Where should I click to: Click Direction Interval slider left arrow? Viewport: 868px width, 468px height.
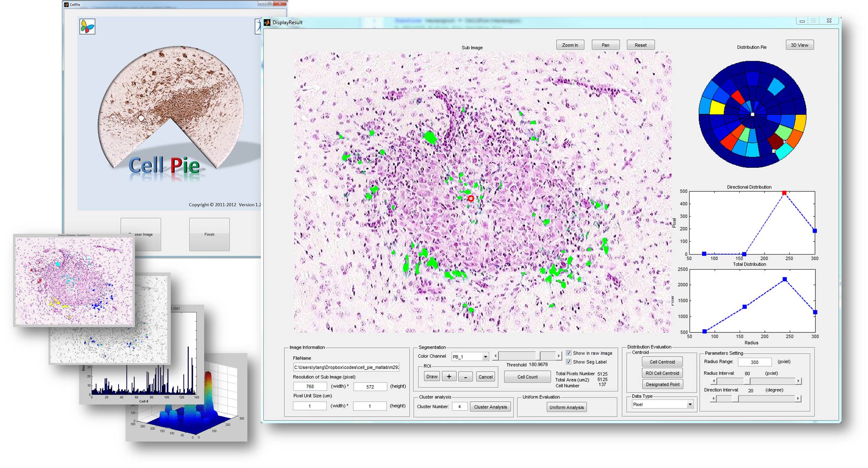[x=713, y=398]
